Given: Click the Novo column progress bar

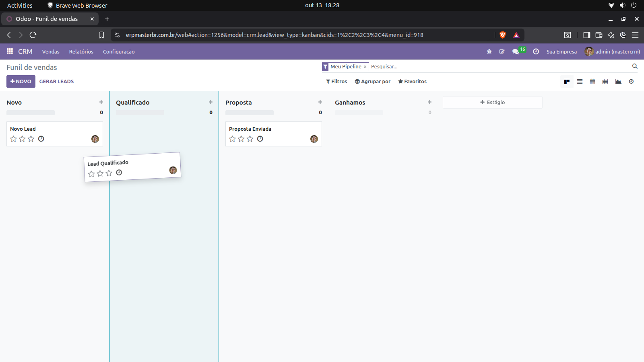Looking at the screenshot, I should pyautogui.click(x=31, y=113).
